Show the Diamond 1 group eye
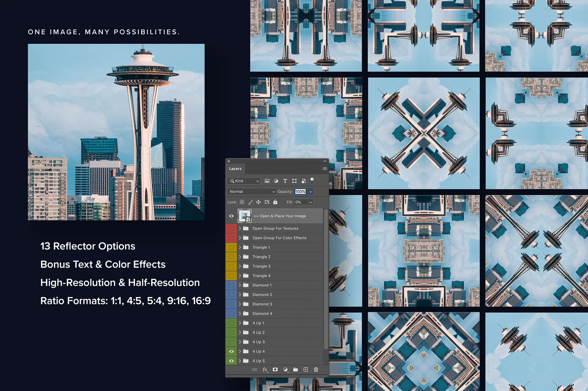 click(x=231, y=285)
